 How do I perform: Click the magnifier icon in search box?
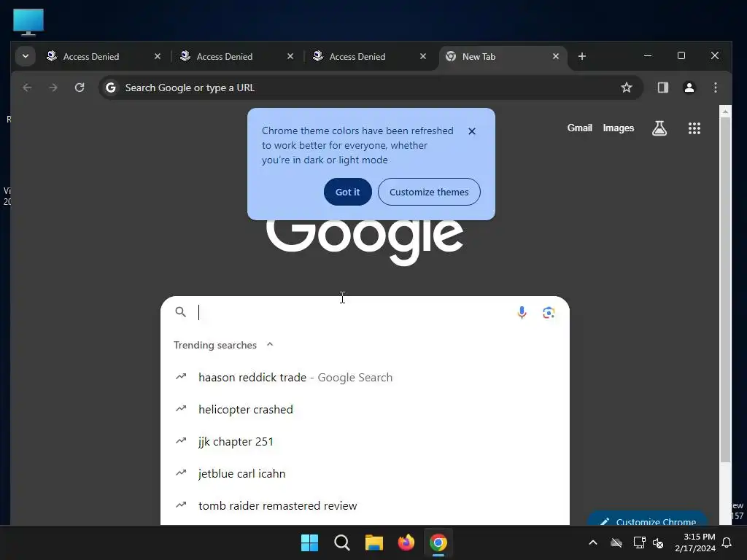(x=180, y=312)
